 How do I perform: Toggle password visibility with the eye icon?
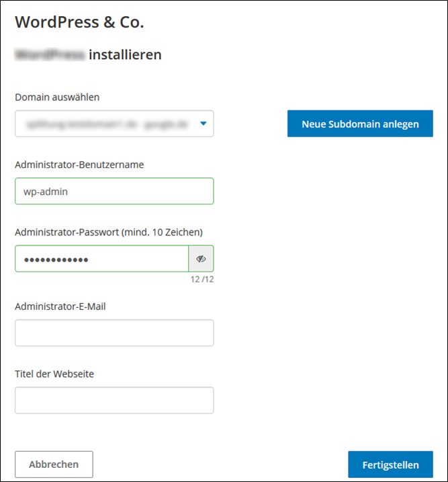coord(201,258)
